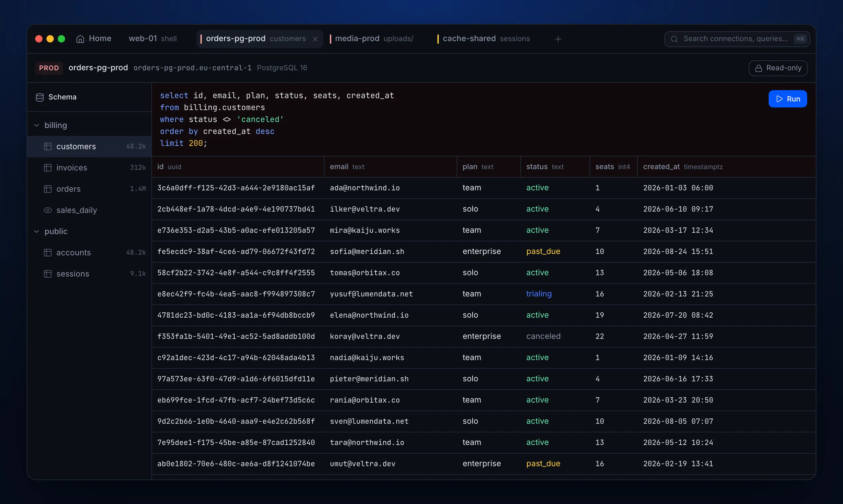Click the Home house icon
Viewport: 843px width, 504px height.
[x=80, y=39]
